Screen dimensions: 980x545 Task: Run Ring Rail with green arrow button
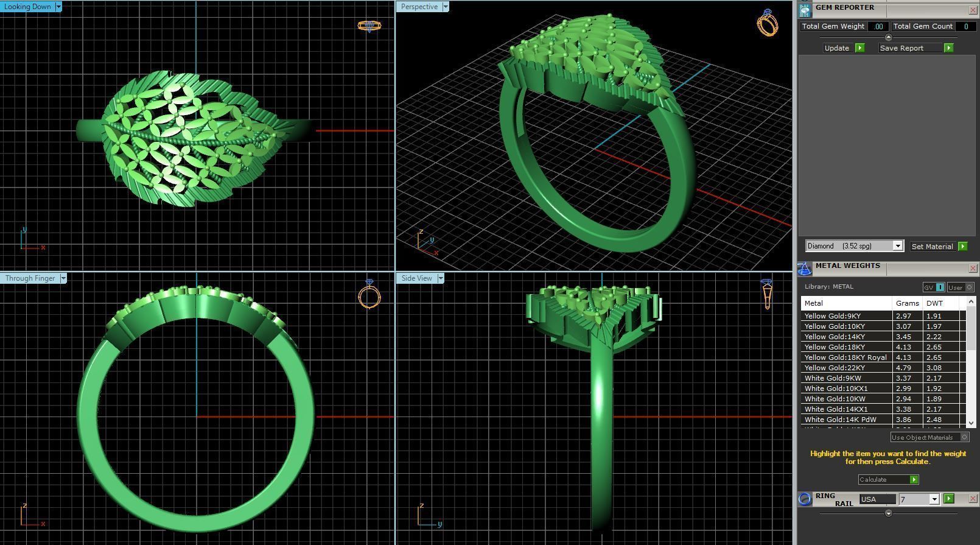coord(948,499)
